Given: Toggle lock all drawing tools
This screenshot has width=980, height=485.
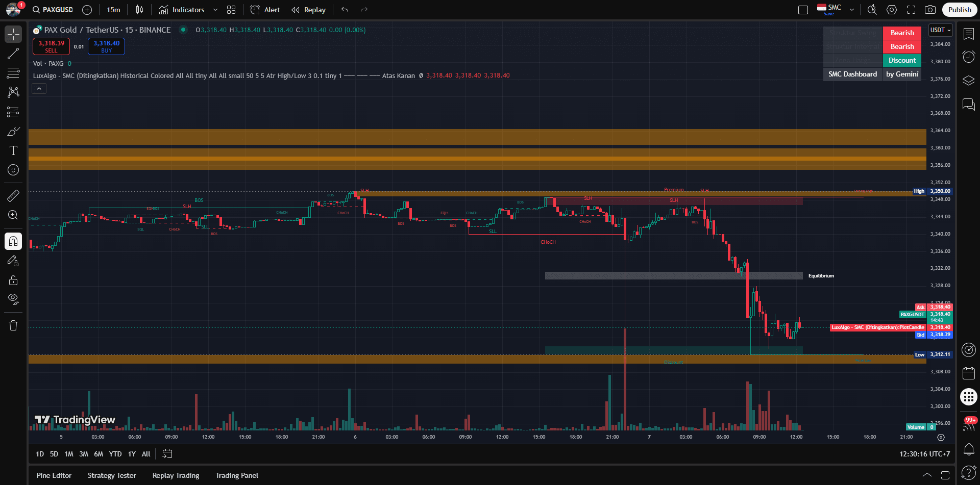Looking at the screenshot, I should [x=13, y=280].
